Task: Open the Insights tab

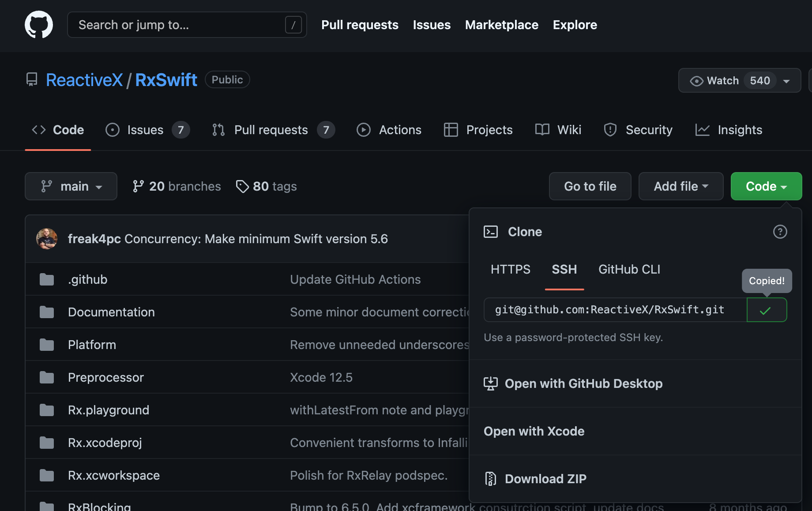Action: 729,130
